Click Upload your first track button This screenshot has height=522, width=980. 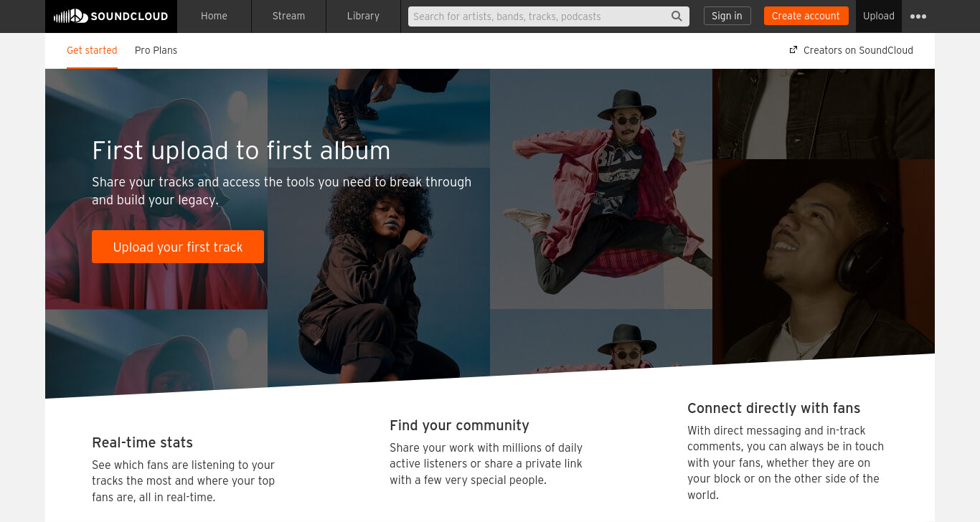(x=178, y=247)
